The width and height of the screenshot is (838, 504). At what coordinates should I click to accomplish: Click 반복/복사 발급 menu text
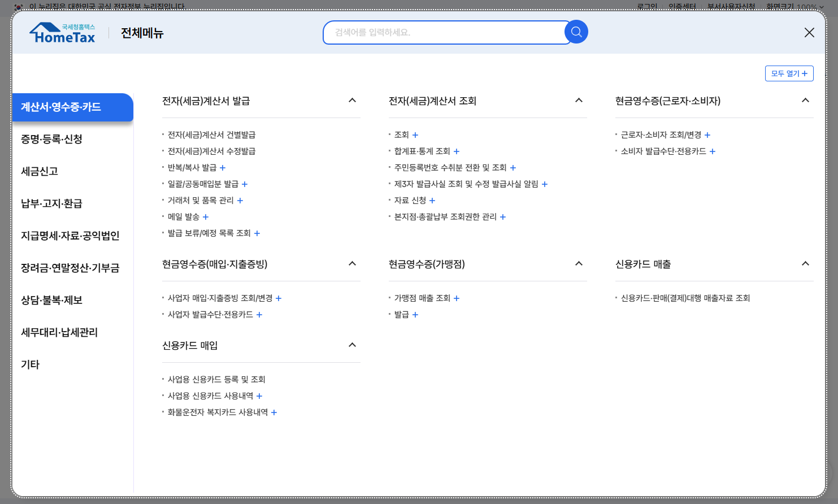[192, 168]
